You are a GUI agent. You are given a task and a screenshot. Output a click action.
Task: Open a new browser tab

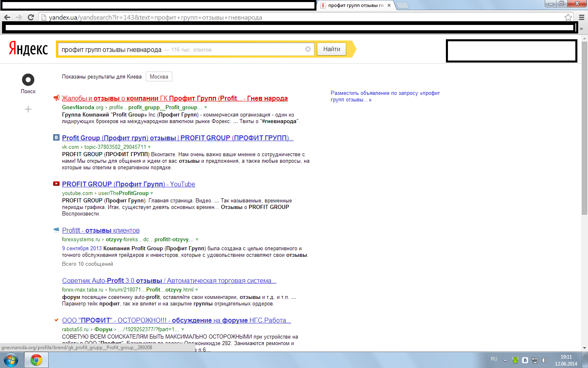(x=402, y=5)
